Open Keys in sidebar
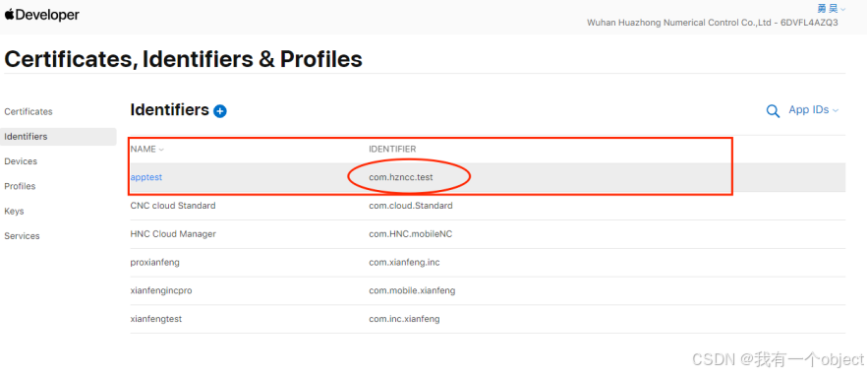 [14, 211]
